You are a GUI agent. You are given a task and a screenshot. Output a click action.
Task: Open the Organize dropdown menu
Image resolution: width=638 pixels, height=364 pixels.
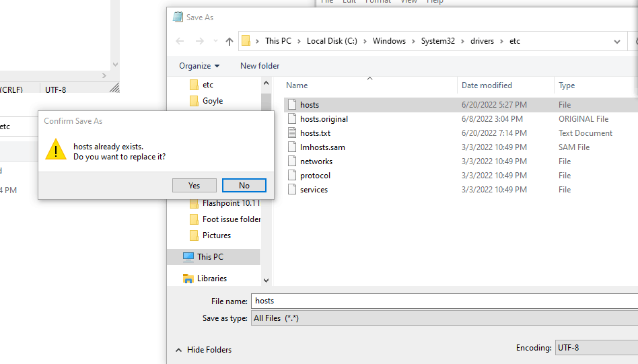[199, 66]
